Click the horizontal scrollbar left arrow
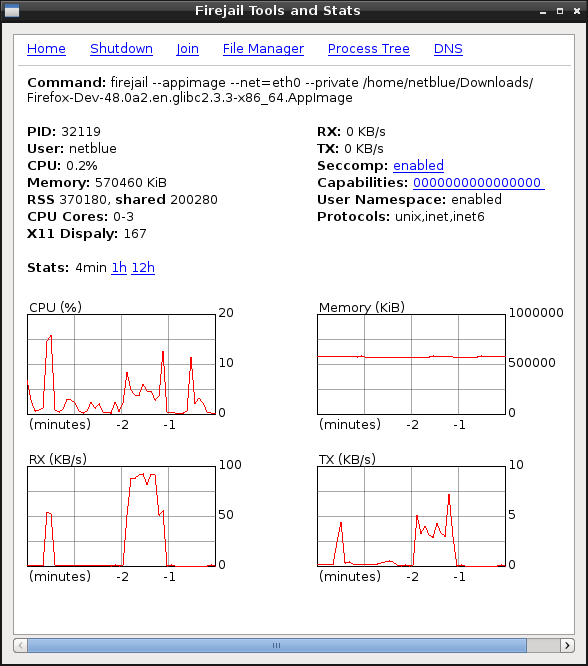 [20, 646]
